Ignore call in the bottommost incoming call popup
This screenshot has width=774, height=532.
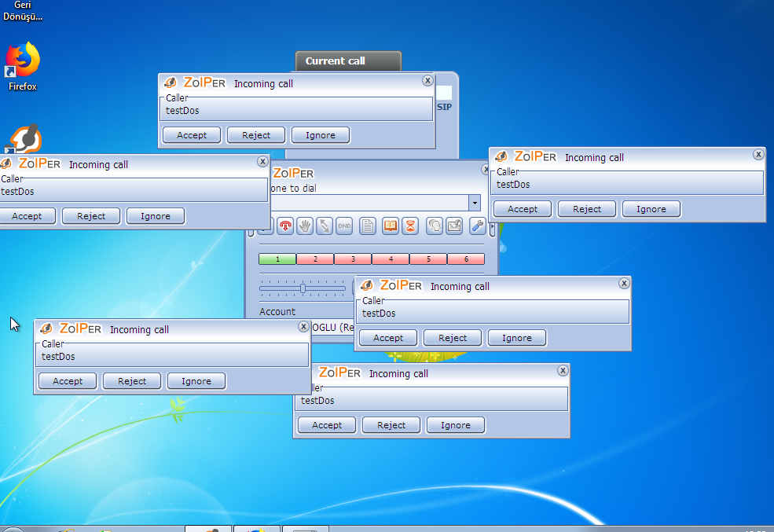click(x=456, y=425)
